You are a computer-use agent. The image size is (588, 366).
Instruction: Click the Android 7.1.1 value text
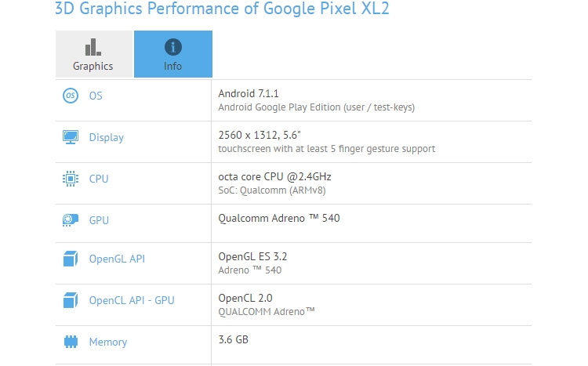249,93
